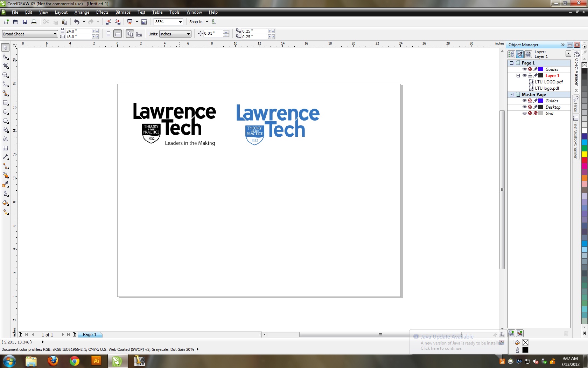
Task: Click New Master Layer button
Action: point(520,333)
